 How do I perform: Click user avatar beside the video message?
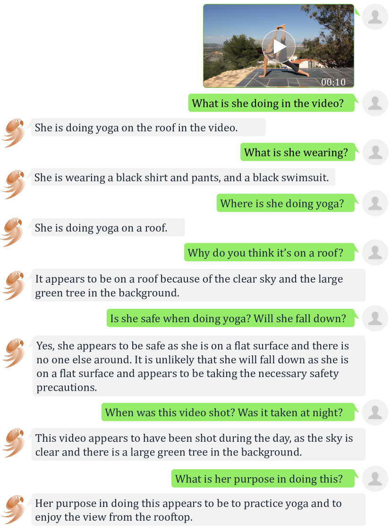tap(375, 17)
